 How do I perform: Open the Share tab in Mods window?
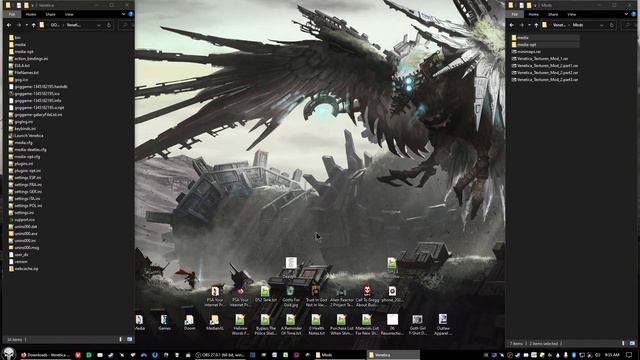pos(553,14)
